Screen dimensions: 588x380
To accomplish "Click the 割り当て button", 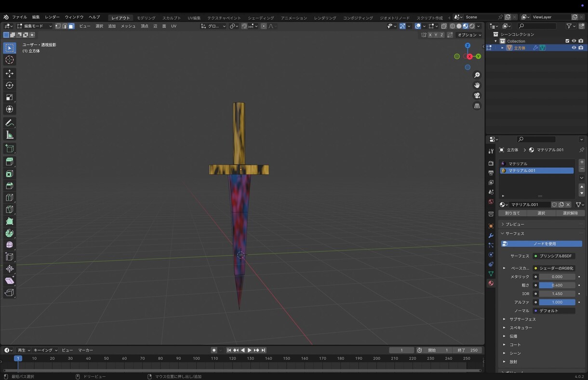I will coord(512,213).
